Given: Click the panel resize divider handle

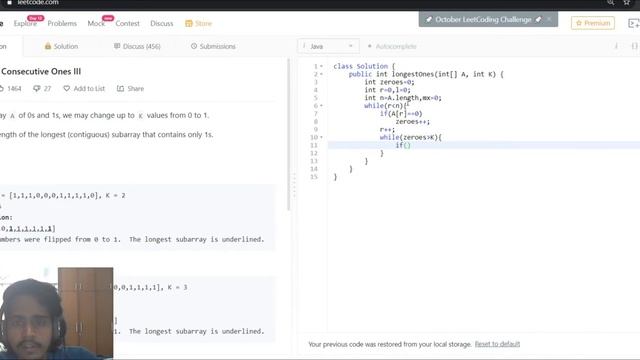Looking at the screenshot, I should (x=294, y=186).
